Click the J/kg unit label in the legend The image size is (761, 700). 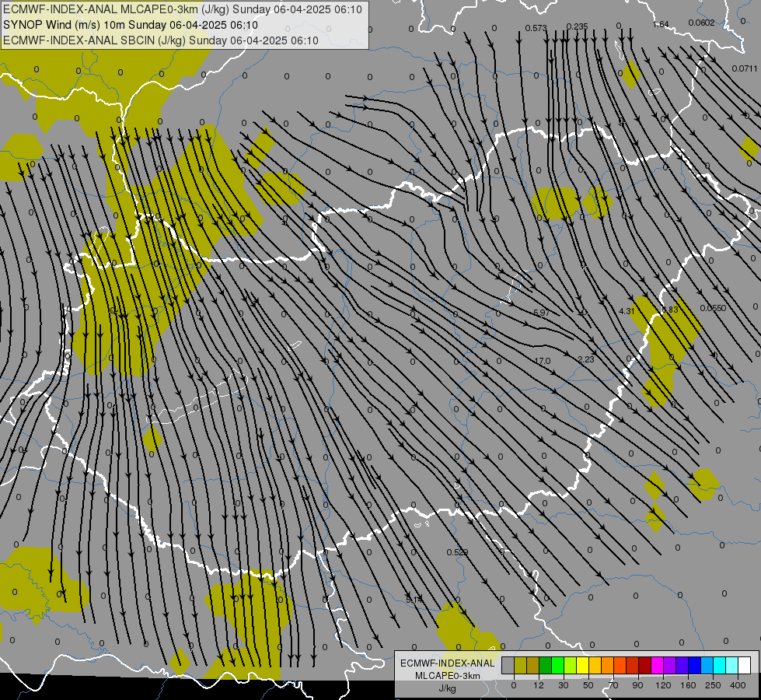447,688
